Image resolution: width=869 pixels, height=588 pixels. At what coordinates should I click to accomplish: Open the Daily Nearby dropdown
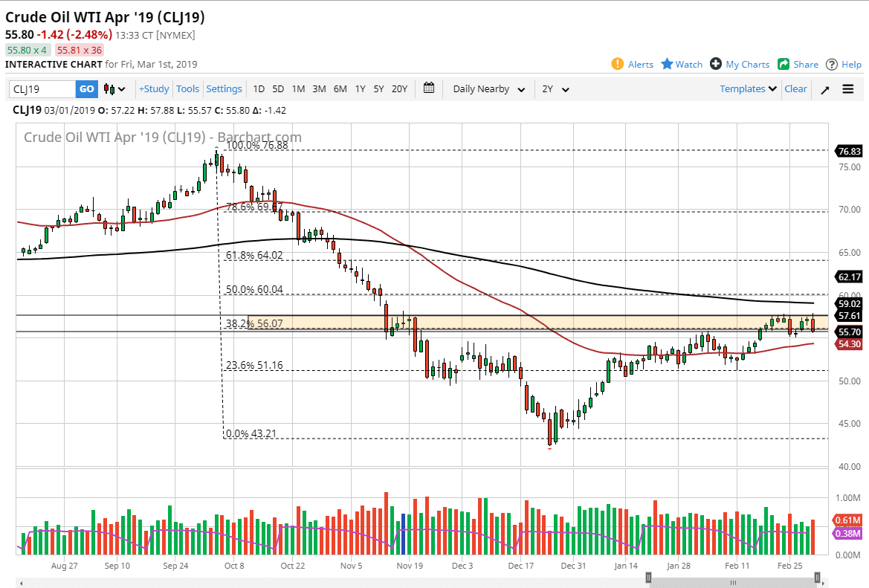click(x=487, y=88)
